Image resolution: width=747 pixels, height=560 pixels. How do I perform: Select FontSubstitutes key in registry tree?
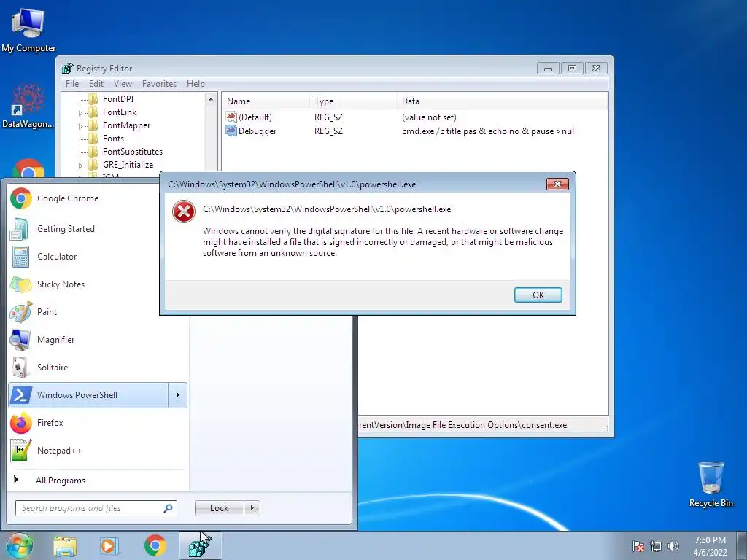pos(133,152)
